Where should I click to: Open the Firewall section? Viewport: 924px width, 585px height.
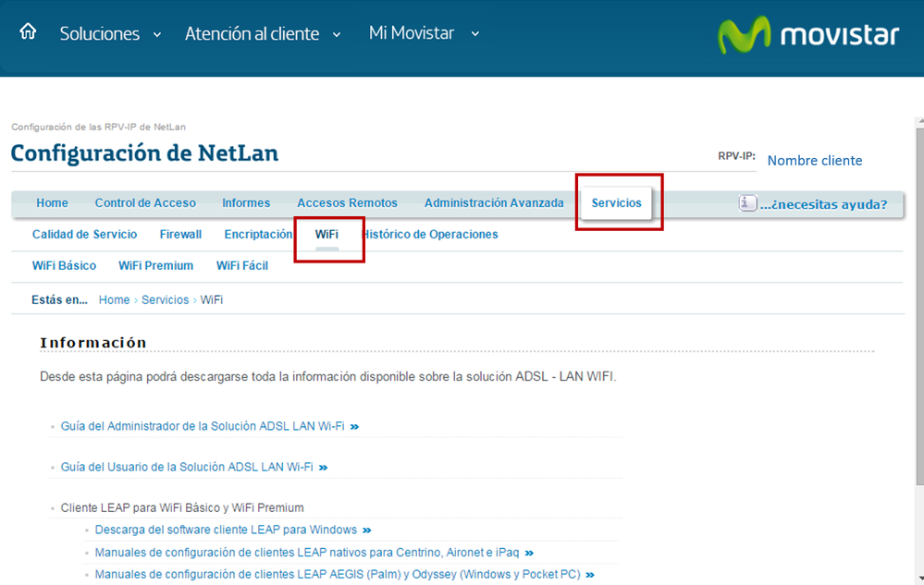[x=180, y=234]
